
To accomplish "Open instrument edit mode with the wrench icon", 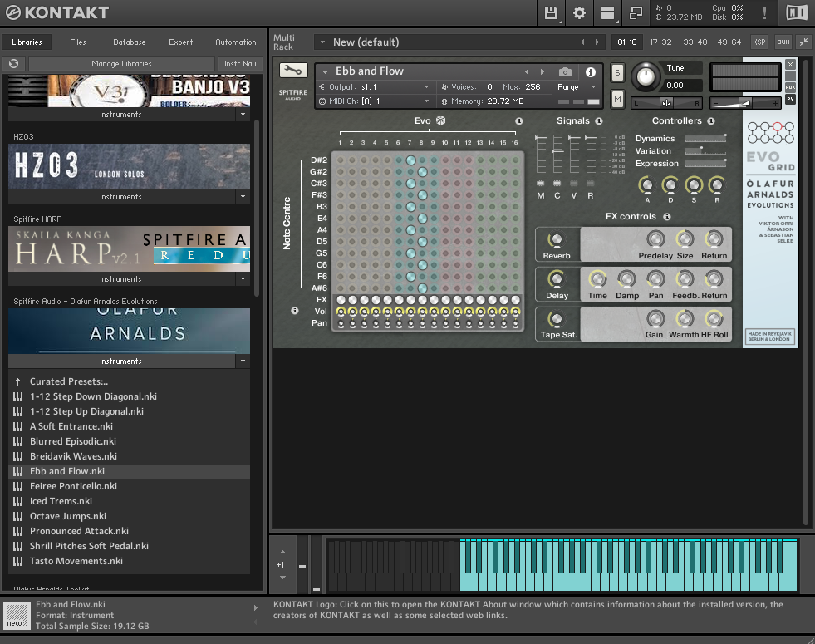I will point(293,71).
